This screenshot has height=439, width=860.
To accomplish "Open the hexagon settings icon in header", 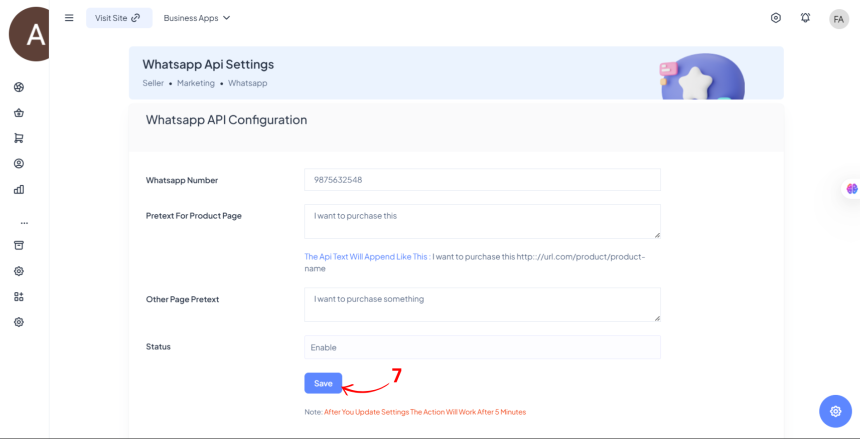I will point(776,18).
